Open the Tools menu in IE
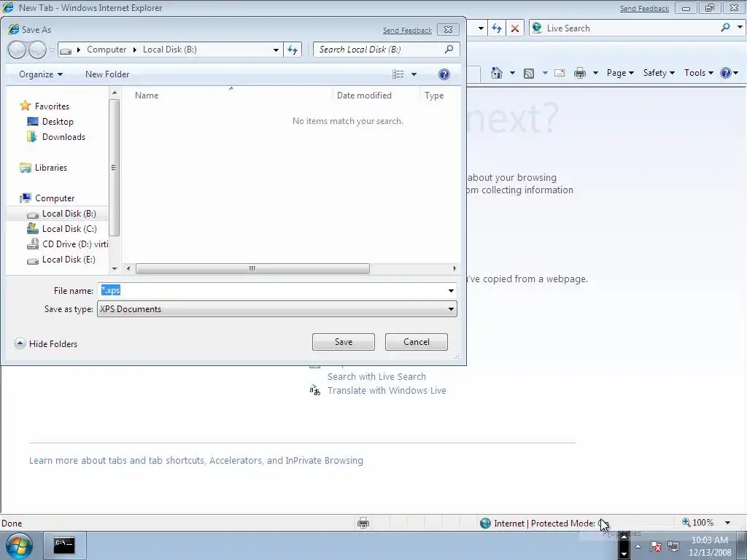The width and height of the screenshot is (747, 560). click(698, 73)
